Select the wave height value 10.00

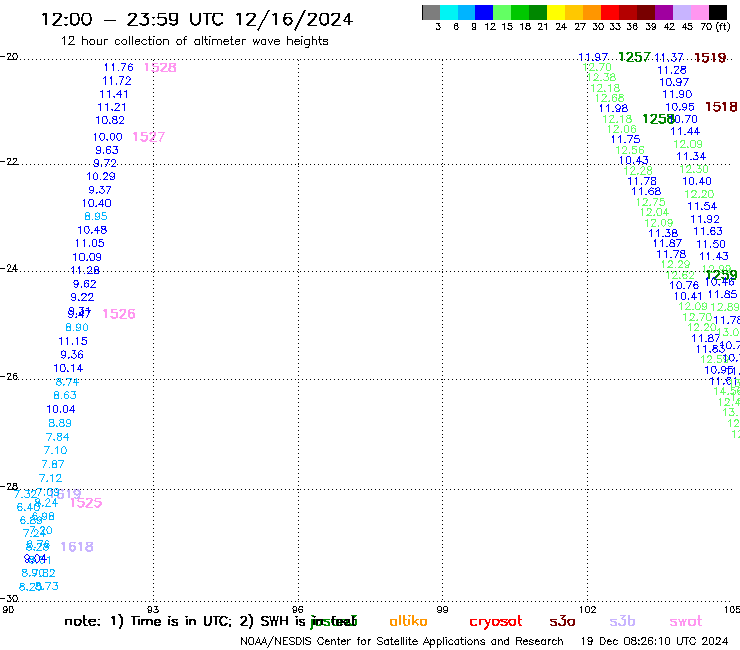coord(108,137)
